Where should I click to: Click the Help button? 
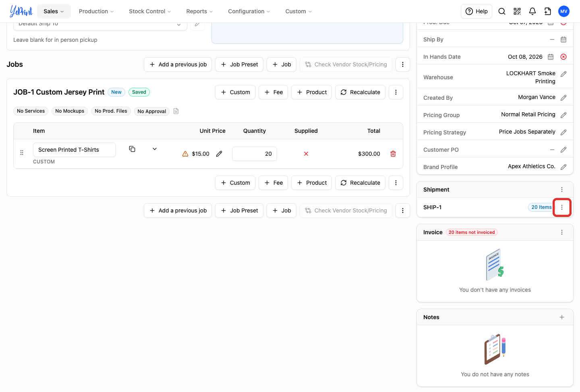point(477,11)
